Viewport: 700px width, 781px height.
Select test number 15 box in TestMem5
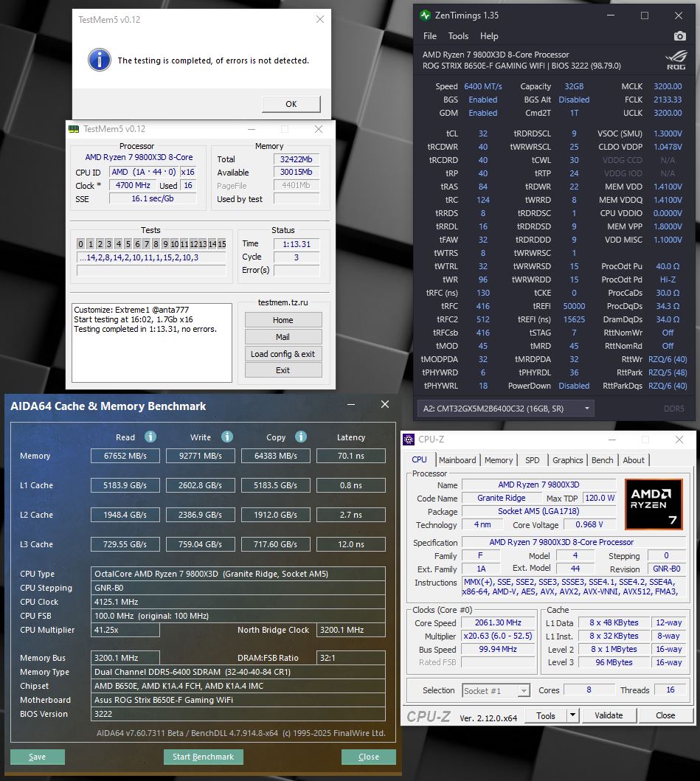coord(222,244)
